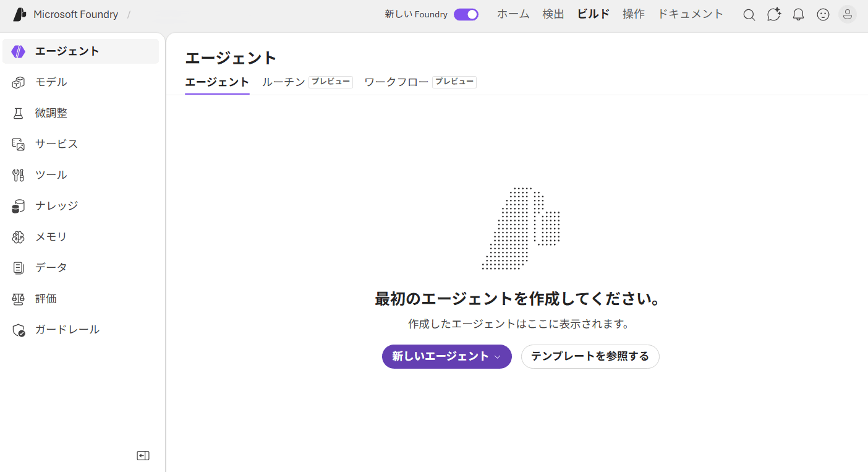Click the 最初のエージェントを作成してください heading
The height and width of the screenshot is (472, 868).
coord(518,299)
